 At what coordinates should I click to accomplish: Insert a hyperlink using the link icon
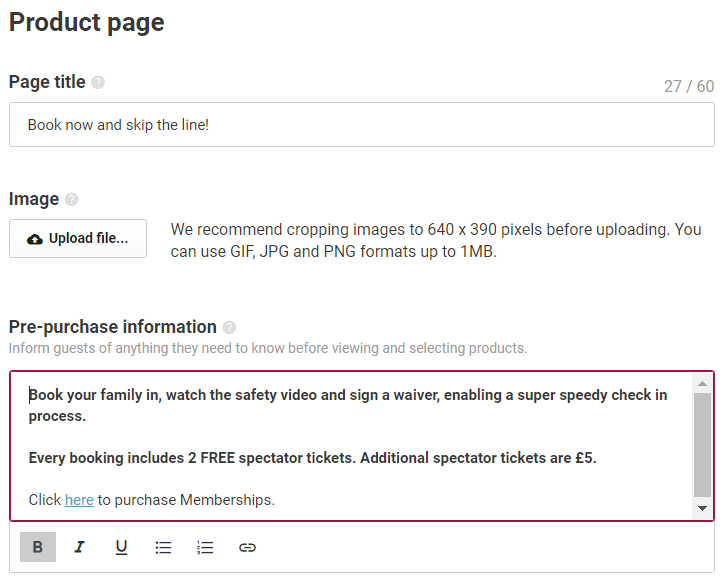[247, 547]
